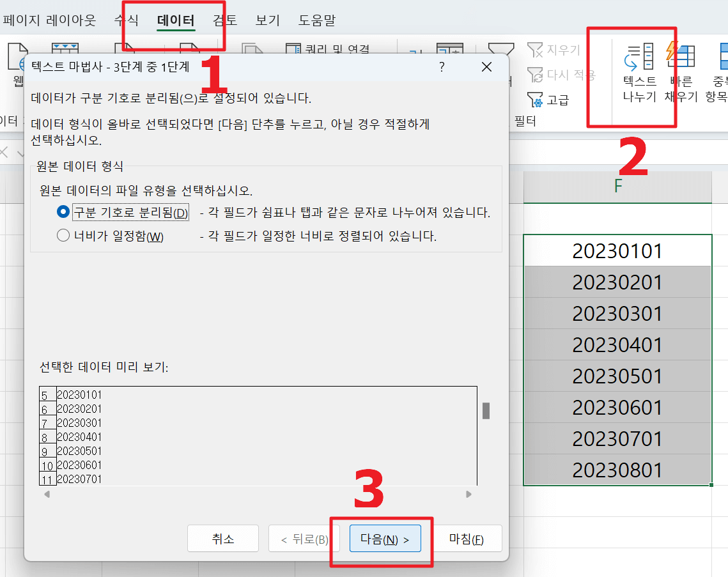728x577 pixels.
Task: Select column F header
Action: click(617, 185)
